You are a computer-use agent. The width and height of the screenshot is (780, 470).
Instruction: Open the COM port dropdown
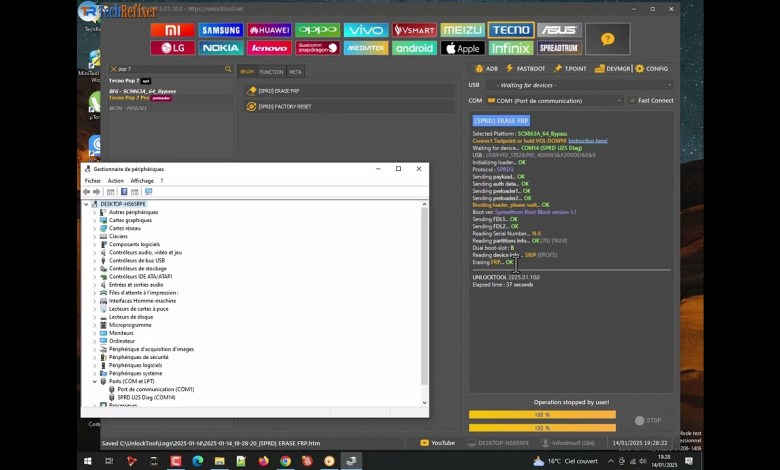coord(555,100)
